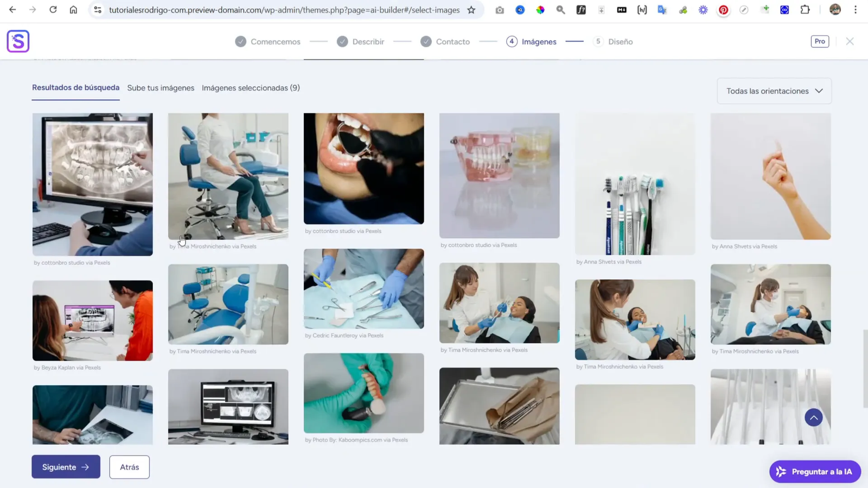Open the Chrome three-dot menu
The width and height of the screenshot is (868, 488).
pos(856,10)
